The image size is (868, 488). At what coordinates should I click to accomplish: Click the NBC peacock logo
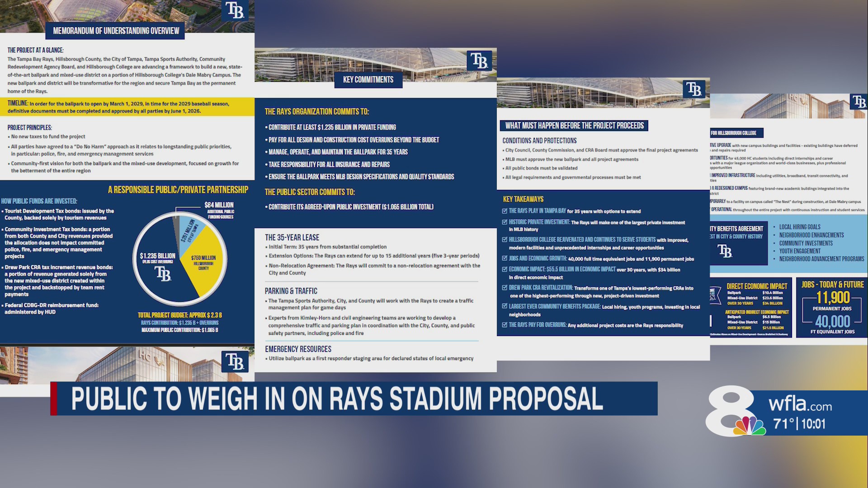pos(750,426)
